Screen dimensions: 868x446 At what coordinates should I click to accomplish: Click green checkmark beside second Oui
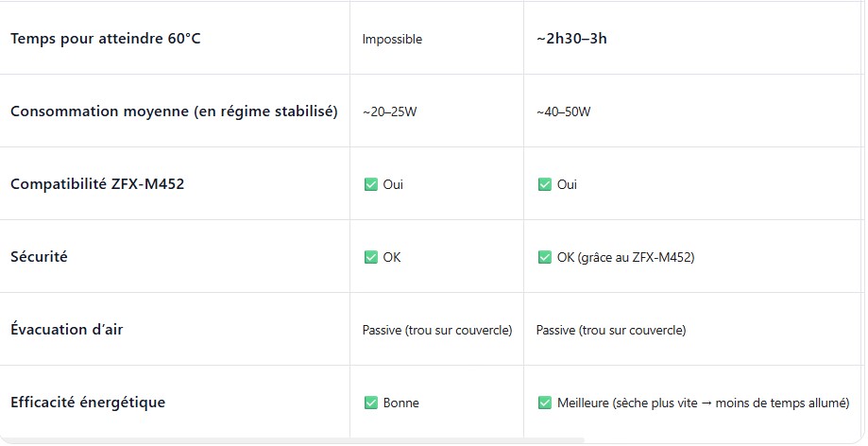(x=544, y=184)
